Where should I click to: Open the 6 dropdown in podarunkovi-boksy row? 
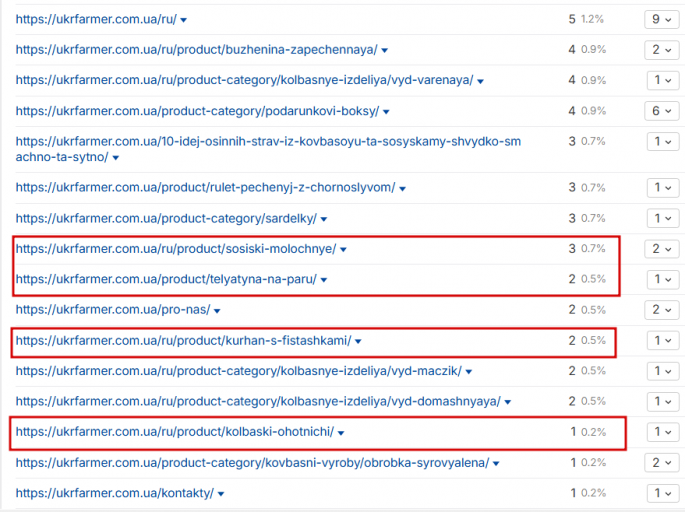(662, 111)
